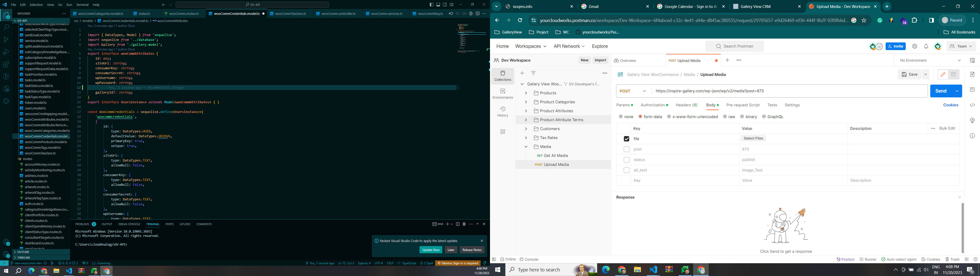Click the Search Postman field
The width and height of the screenshot is (980, 276).
[x=734, y=46]
